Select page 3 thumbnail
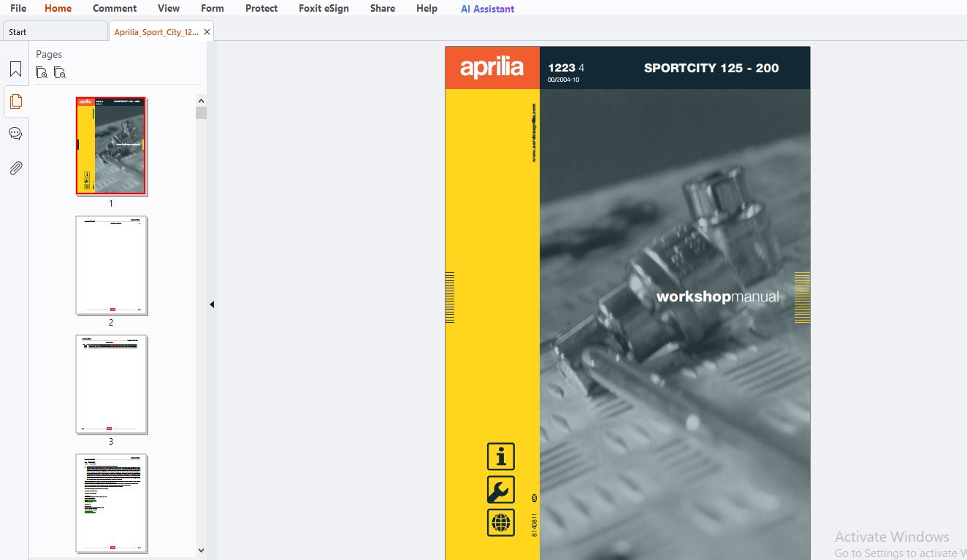 coord(111,384)
